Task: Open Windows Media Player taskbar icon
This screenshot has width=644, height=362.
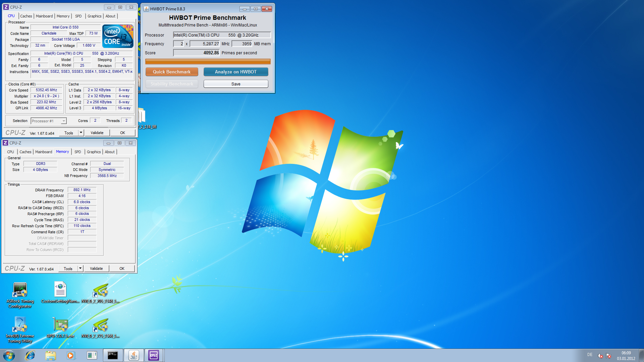Action: point(71,355)
